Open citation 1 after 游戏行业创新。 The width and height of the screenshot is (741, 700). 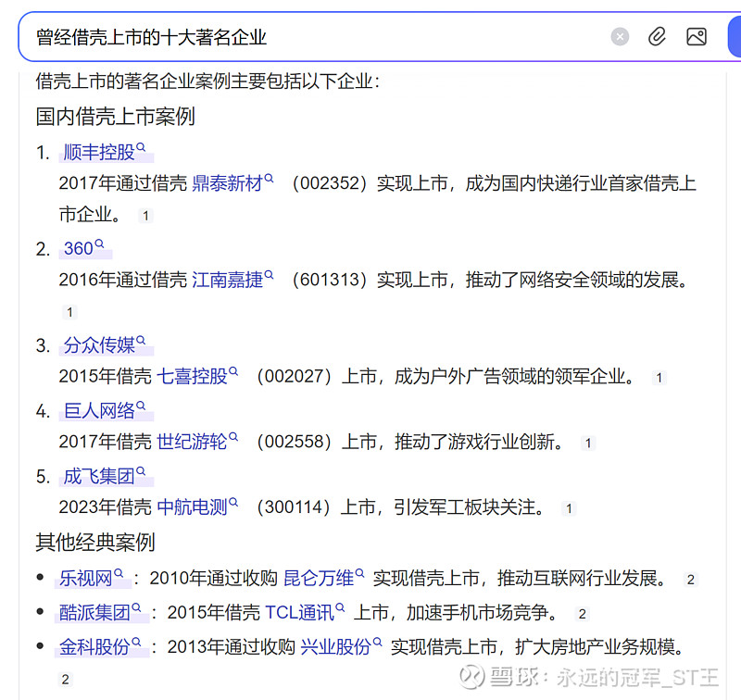pyautogui.click(x=588, y=443)
